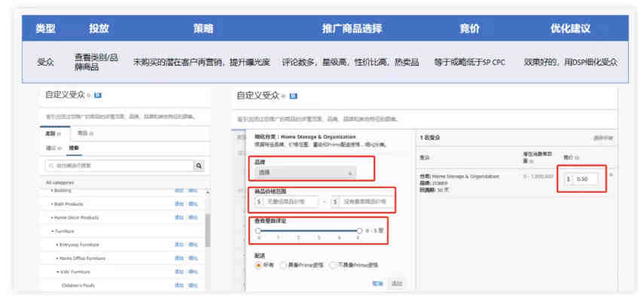
Task: Click the category list scrollbar
Action: [207, 230]
